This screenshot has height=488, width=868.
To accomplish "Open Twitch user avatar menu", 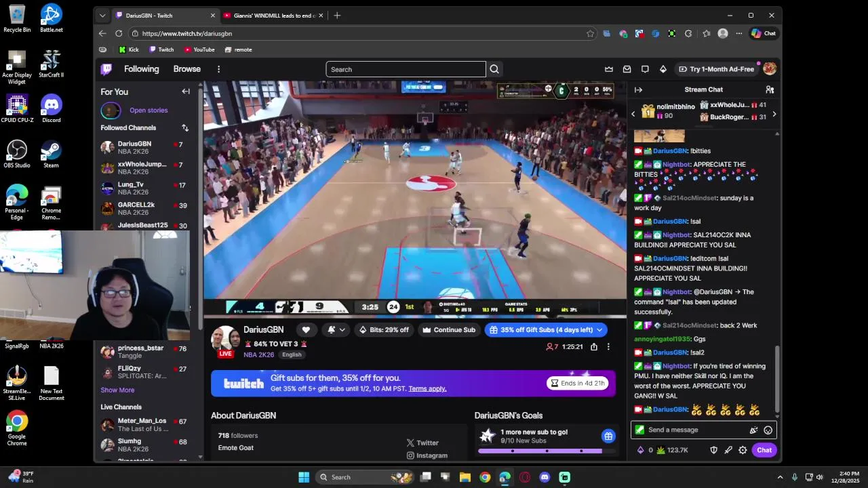I will [x=770, y=69].
